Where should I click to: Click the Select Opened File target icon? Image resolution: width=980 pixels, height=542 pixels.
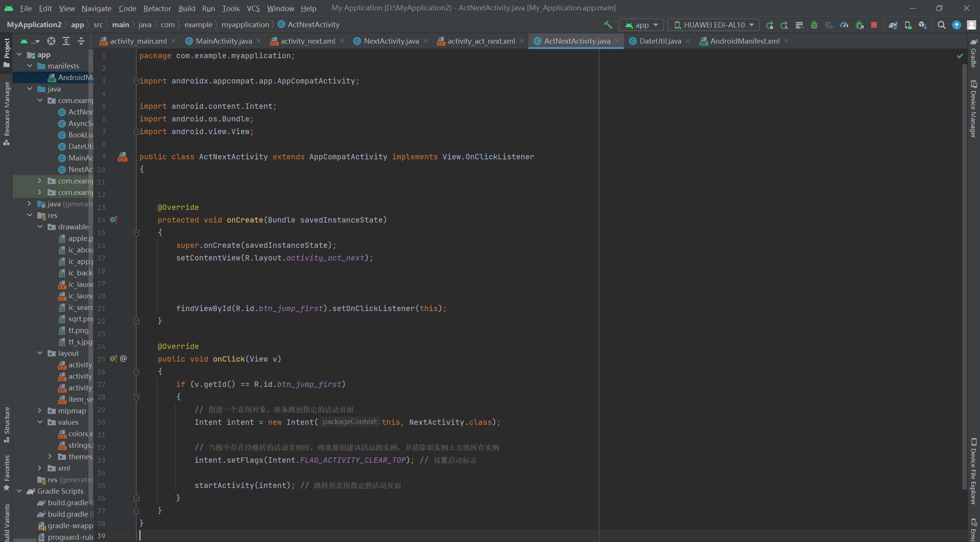click(51, 41)
